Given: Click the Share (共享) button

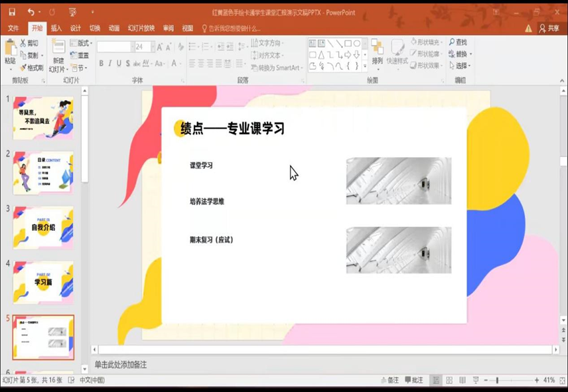Looking at the screenshot, I should 549,29.
